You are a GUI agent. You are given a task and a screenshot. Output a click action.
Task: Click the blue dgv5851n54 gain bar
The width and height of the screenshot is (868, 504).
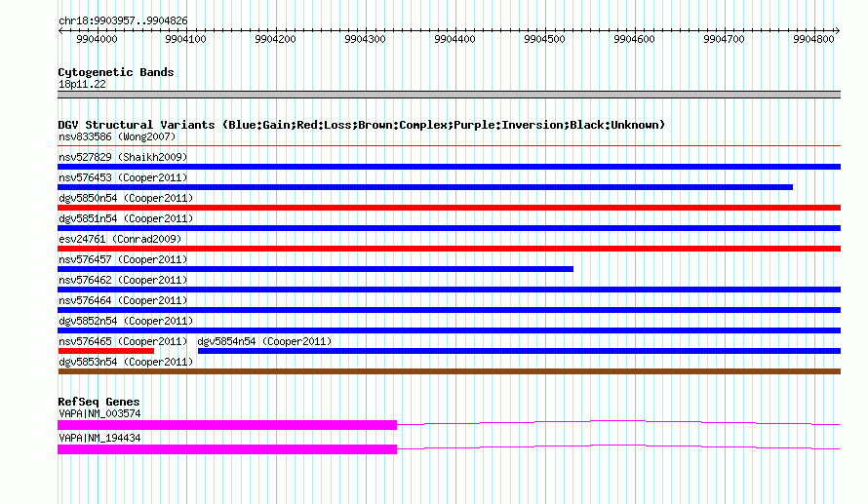(449, 228)
